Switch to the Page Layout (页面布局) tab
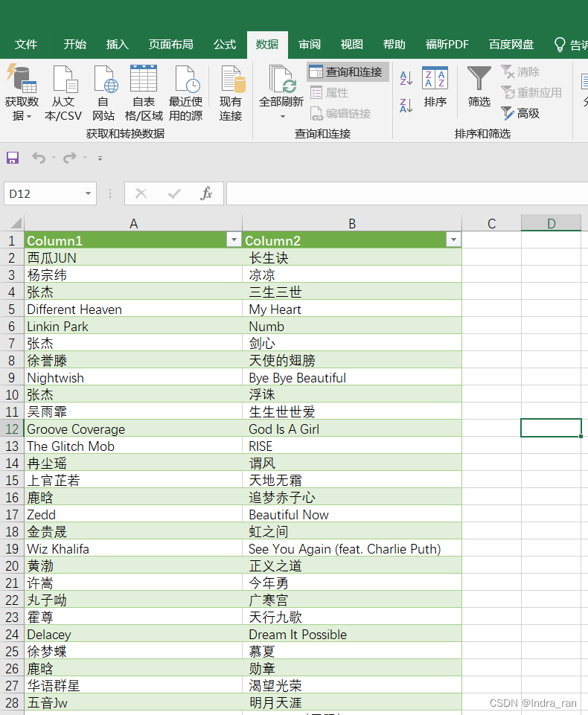Image resolution: width=588 pixels, height=715 pixels. pos(170,44)
